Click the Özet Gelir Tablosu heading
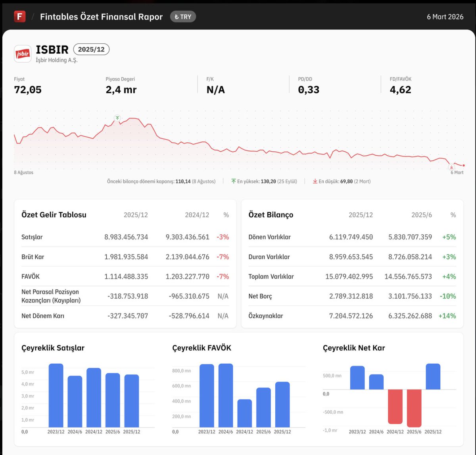This screenshot has width=476, height=455. coord(54,215)
